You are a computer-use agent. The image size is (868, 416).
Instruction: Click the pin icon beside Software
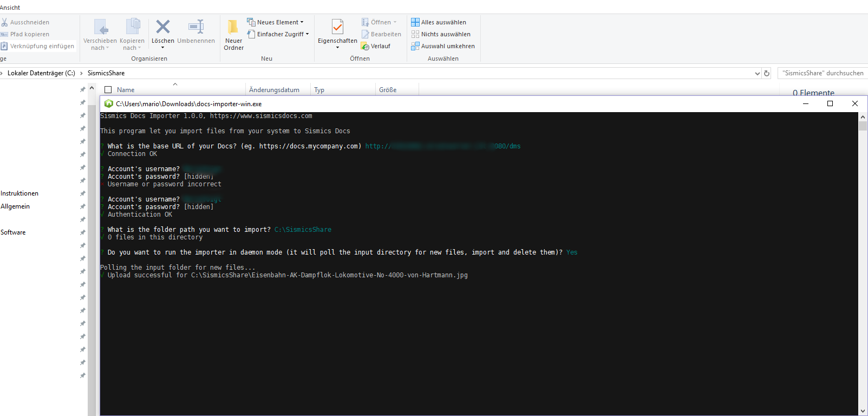click(x=83, y=232)
